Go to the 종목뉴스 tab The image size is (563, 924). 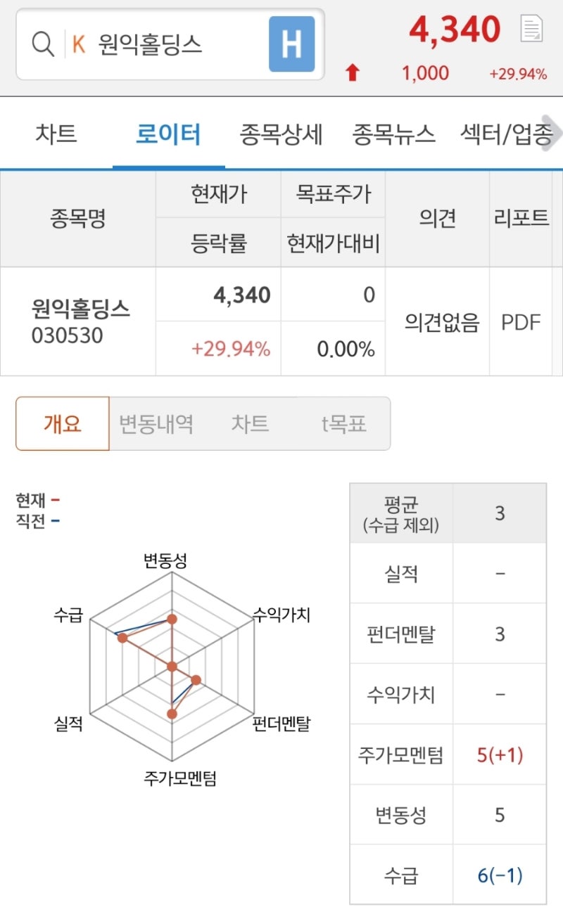[x=394, y=134]
